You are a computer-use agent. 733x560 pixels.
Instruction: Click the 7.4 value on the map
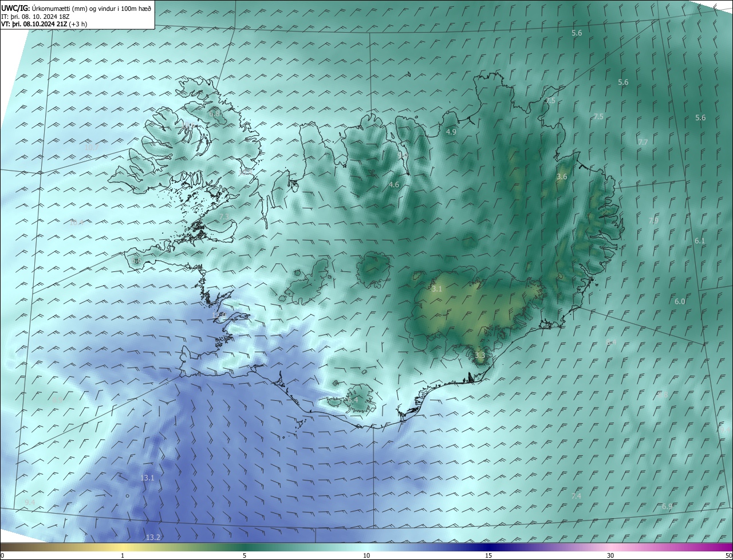coord(576,496)
